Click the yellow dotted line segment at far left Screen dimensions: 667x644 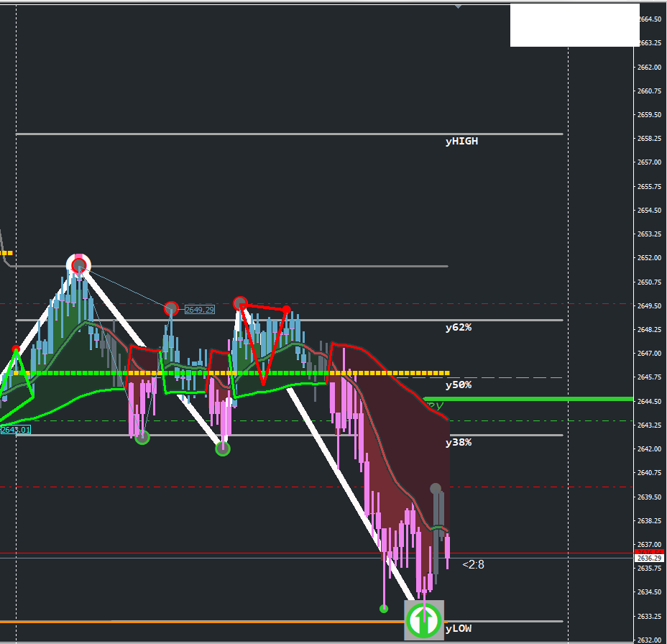pyautogui.click(x=6, y=253)
